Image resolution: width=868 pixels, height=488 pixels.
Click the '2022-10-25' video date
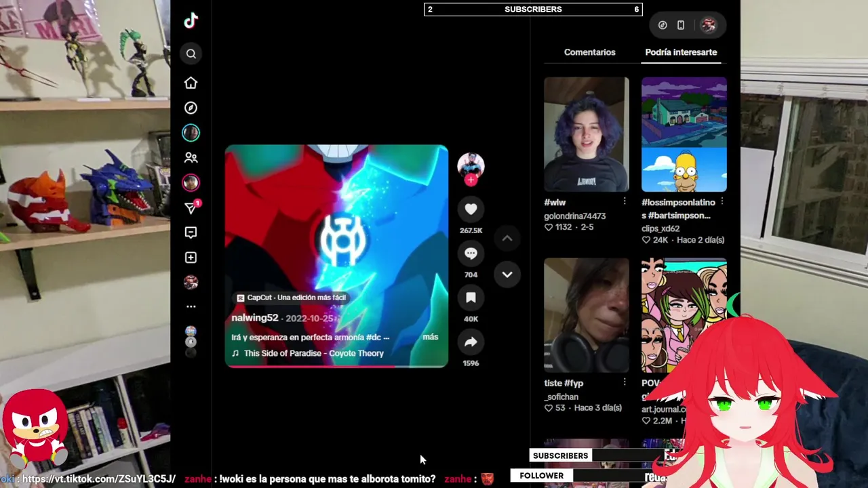(310, 319)
